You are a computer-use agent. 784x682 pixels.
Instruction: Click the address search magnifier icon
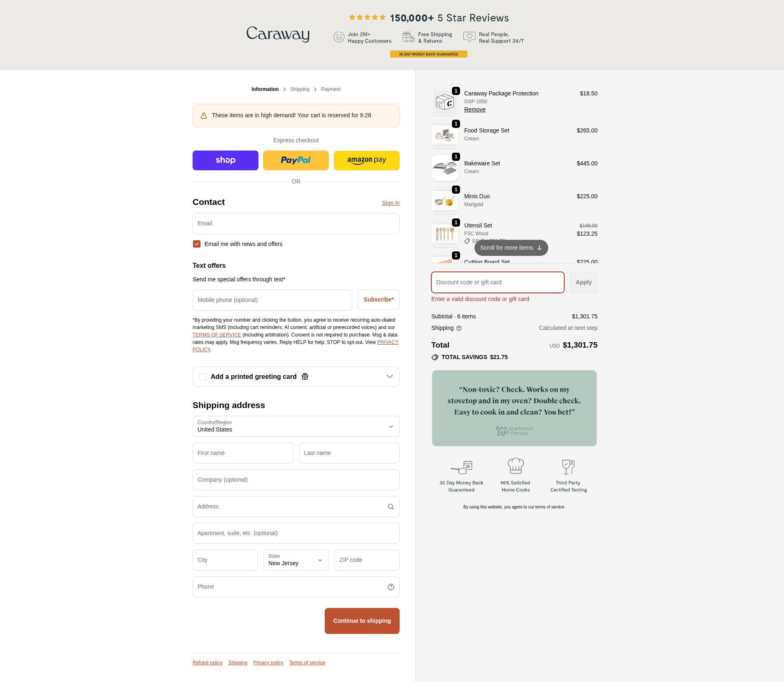pyautogui.click(x=391, y=507)
